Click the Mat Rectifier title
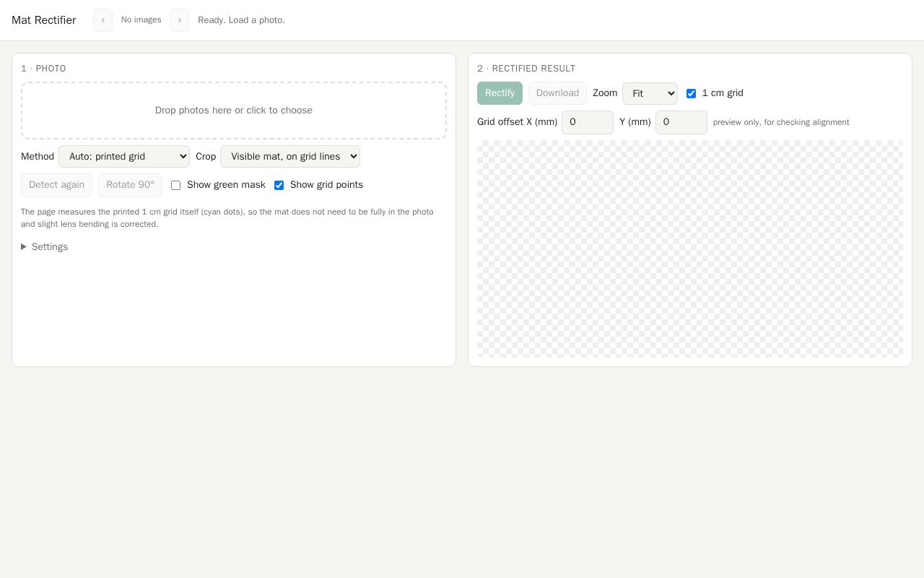The width and height of the screenshot is (924, 578). (x=44, y=20)
